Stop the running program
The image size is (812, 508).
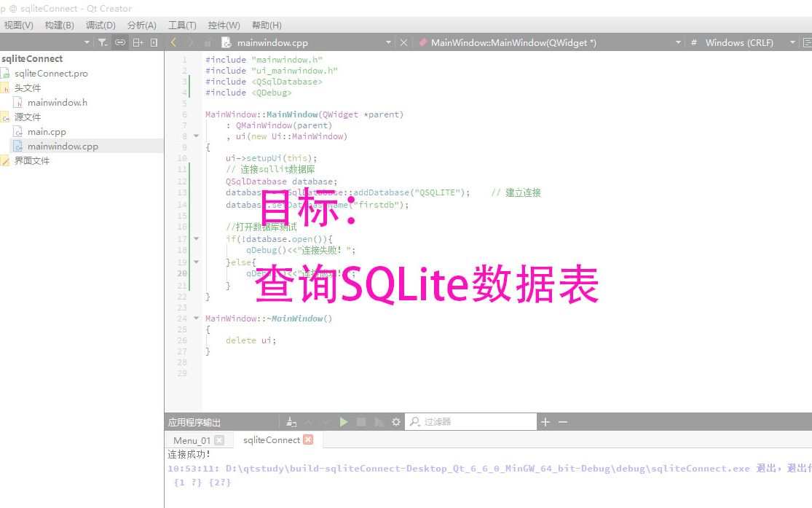[363, 421]
